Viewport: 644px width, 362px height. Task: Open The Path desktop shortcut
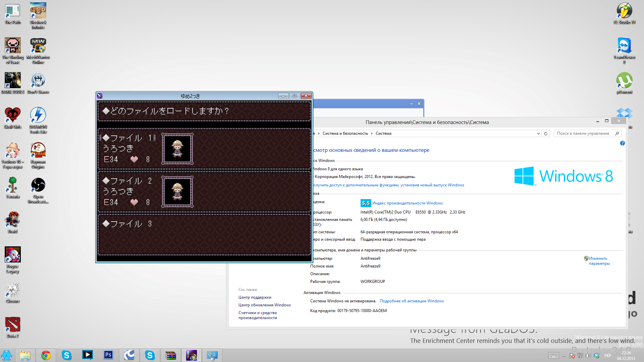tap(13, 13)
